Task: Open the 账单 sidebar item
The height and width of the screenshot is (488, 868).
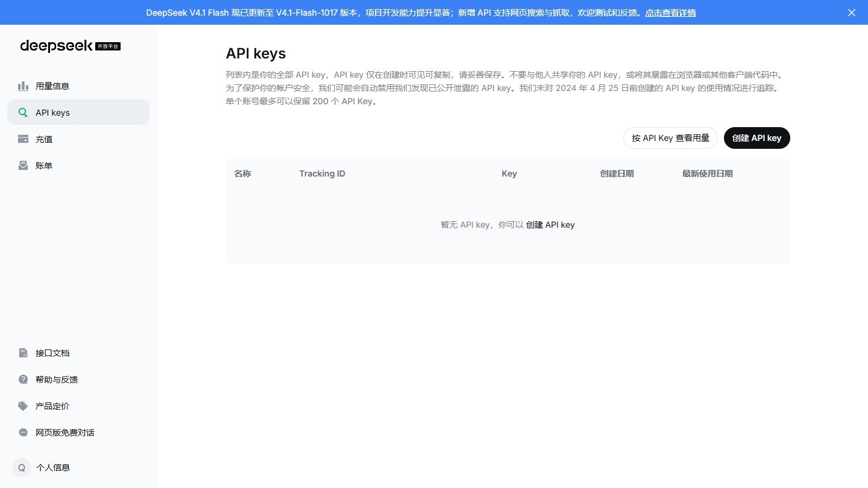Action: coord(78,166)
